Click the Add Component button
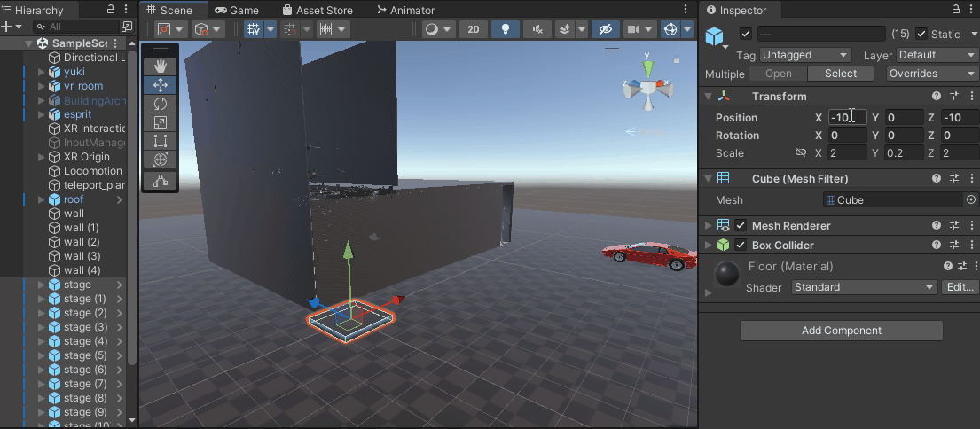The image size is (980, 429). (841, 331)
